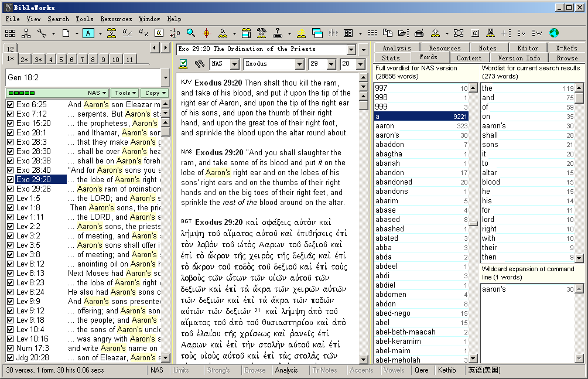The width and height of the screenshot is (588, 379).
Task: Click the cascading blue windows icon
Action: [x=317, y=33]
